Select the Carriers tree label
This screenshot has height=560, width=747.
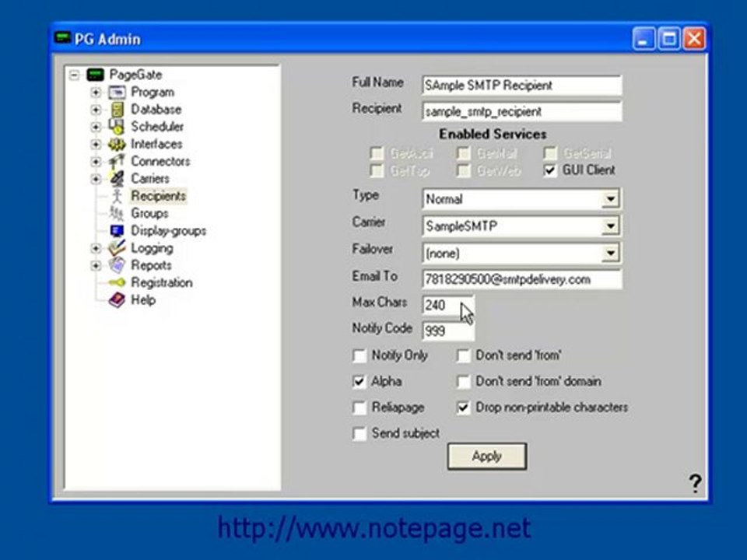pos(150,179)
